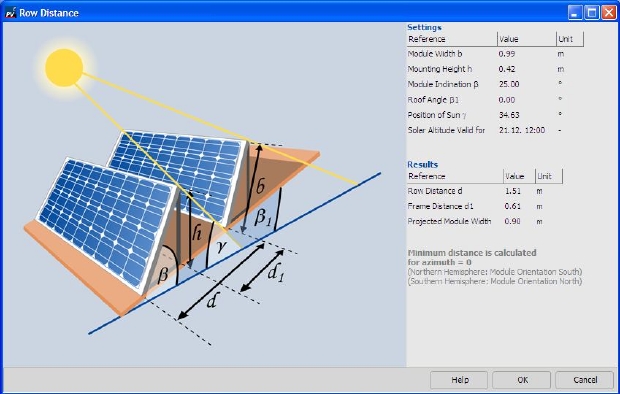620x394 pixels.
Task: Select the Mounting Height h value 0.42
Action: pyautogui.click(x=507, y=69)
